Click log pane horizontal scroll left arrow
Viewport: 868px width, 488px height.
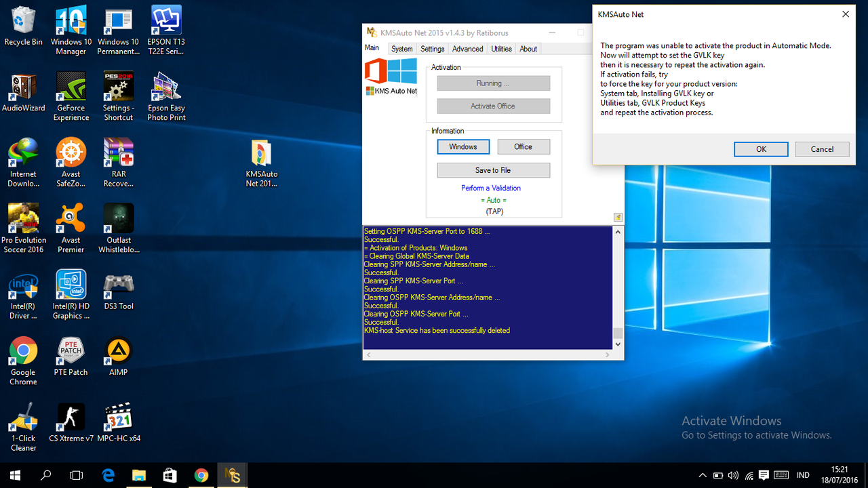tap(368, 354)
